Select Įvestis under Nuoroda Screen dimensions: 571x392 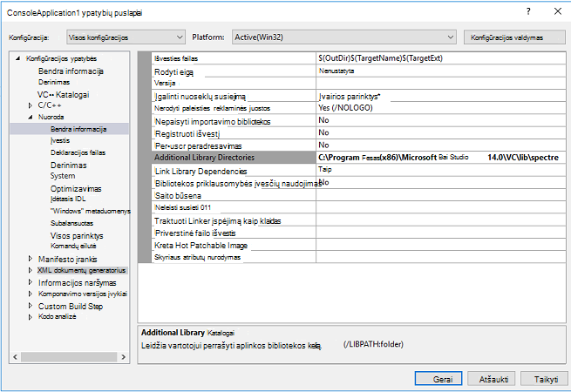(x=60, y=140)
